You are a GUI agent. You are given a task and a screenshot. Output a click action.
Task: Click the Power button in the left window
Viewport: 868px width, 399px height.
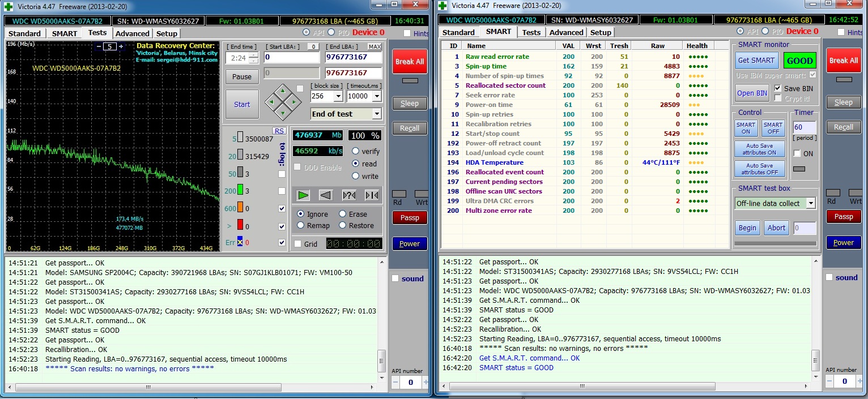coord(410,243)
